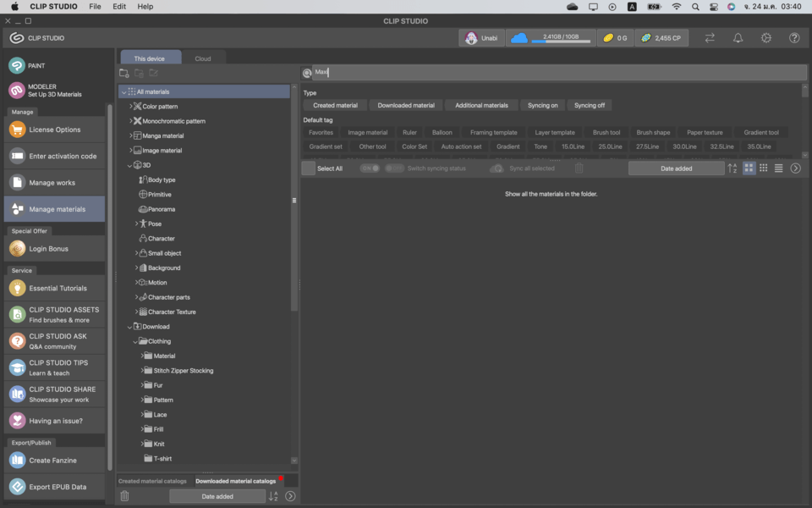Open settings gear in header
Screen dimensions: 812x508
point(766,38)
